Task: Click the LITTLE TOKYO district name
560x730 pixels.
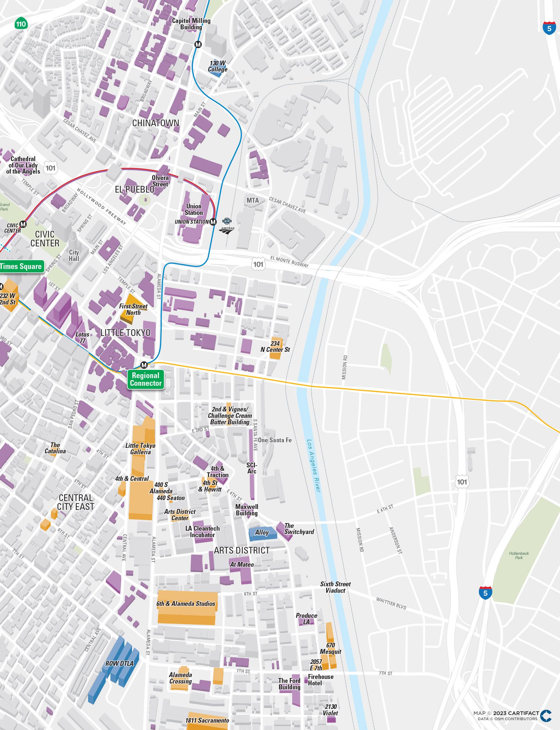Action: coord(125,333)
